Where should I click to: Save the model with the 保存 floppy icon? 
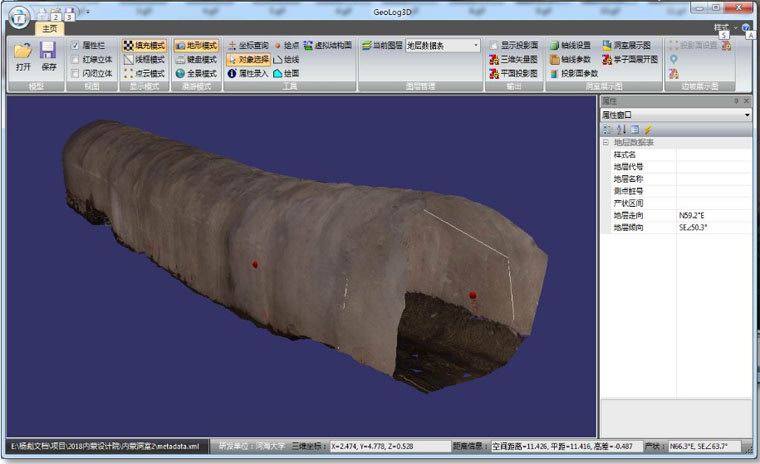click(x=48, y=57)
